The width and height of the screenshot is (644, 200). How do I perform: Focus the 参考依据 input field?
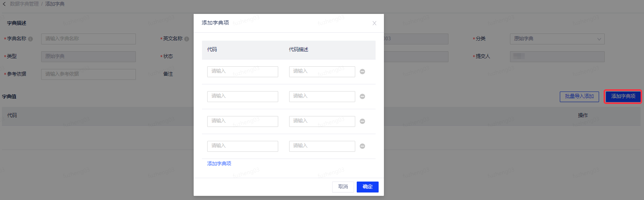coord(88,74)
